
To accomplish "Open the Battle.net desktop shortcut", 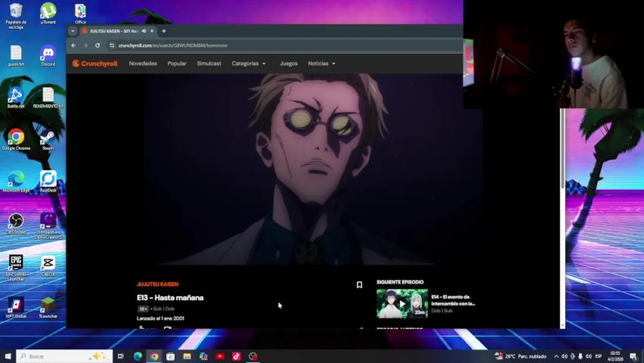I will [x=16, y=98].
